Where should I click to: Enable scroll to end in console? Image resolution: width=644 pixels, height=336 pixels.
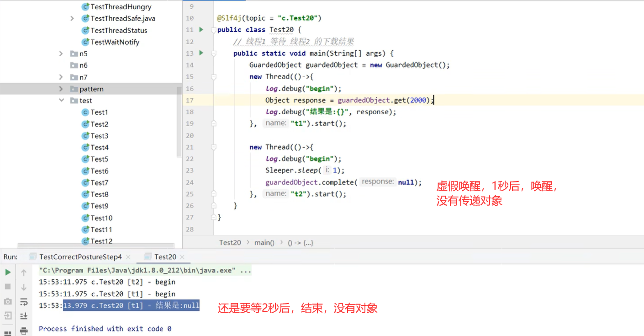point(24,316)
